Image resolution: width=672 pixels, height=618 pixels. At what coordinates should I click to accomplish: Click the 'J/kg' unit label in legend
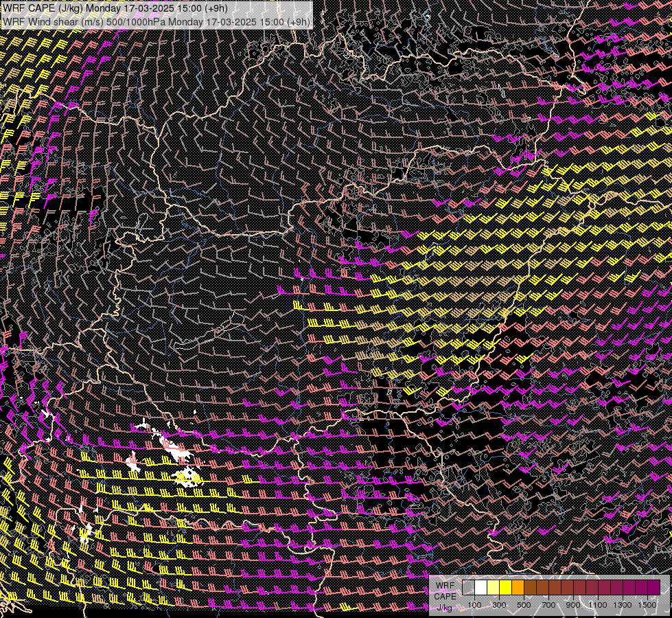tap(444, 607)
